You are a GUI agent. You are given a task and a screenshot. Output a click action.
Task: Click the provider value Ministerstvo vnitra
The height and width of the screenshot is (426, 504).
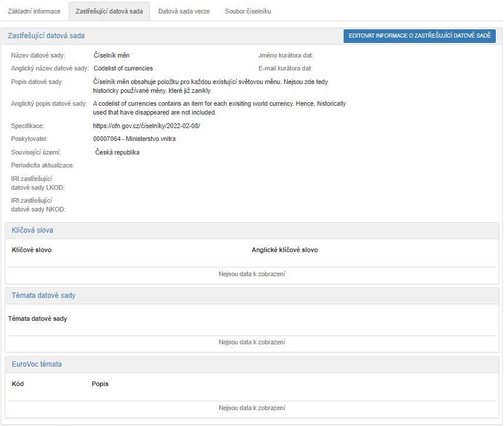point(134,139)
